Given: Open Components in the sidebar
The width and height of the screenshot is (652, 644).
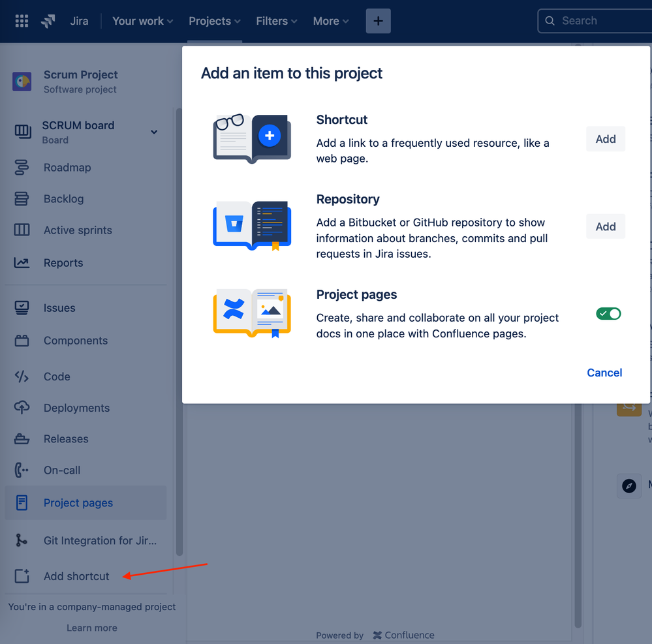Looking at the screenshot, I should point(85,341).
